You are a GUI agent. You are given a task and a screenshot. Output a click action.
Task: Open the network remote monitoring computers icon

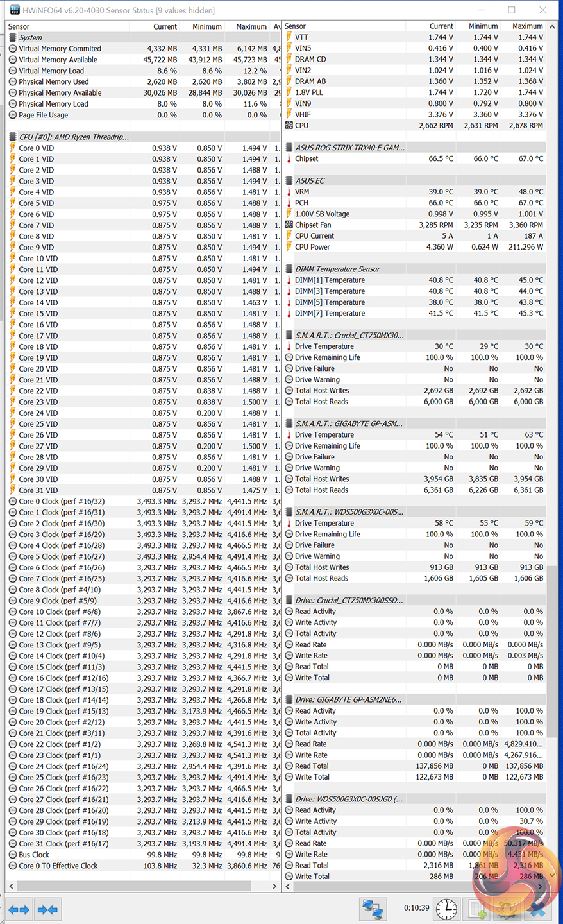coord(373,909)
